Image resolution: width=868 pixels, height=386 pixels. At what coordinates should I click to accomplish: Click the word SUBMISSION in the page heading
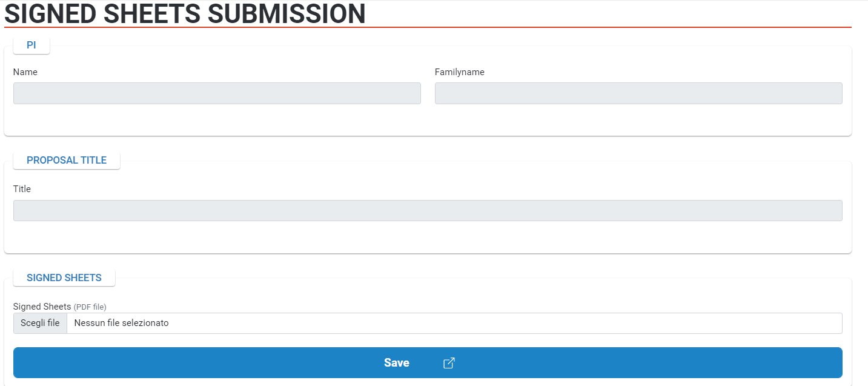point(287,14)
